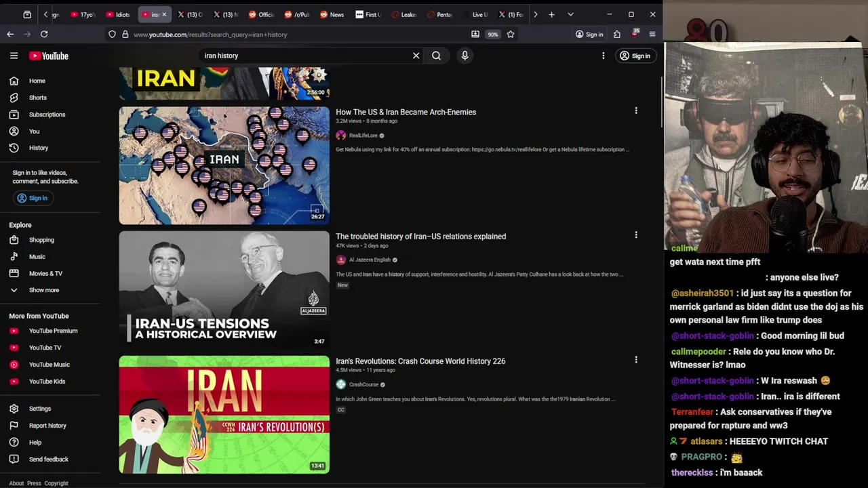868x488 pixels.
Task: Open options menu for Crash Course video
Action: click(x=636, y=360)
